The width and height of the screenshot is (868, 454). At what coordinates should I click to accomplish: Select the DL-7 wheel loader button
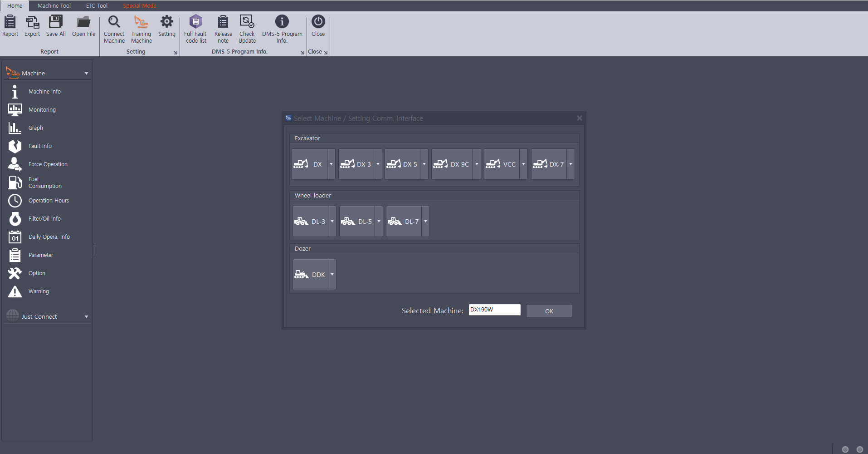pos(404,222)
